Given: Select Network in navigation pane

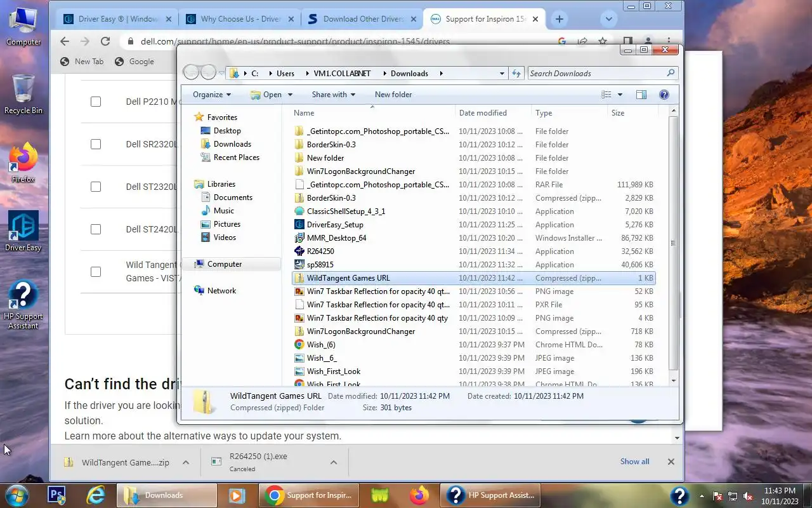Looking at the screenshot, I should click(215, 291).
